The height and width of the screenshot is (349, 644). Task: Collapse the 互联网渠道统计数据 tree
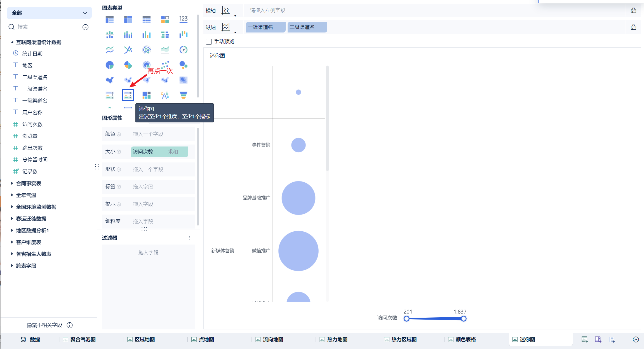(12, 42)
